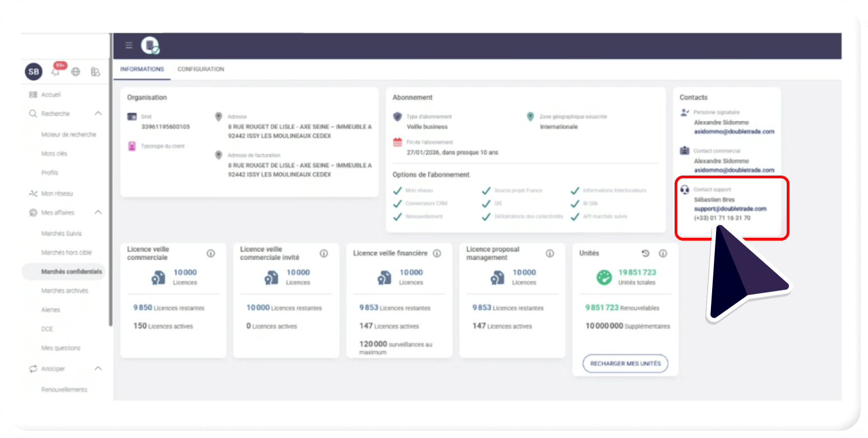Switch to the Configuration tab

tap(201, 70)
